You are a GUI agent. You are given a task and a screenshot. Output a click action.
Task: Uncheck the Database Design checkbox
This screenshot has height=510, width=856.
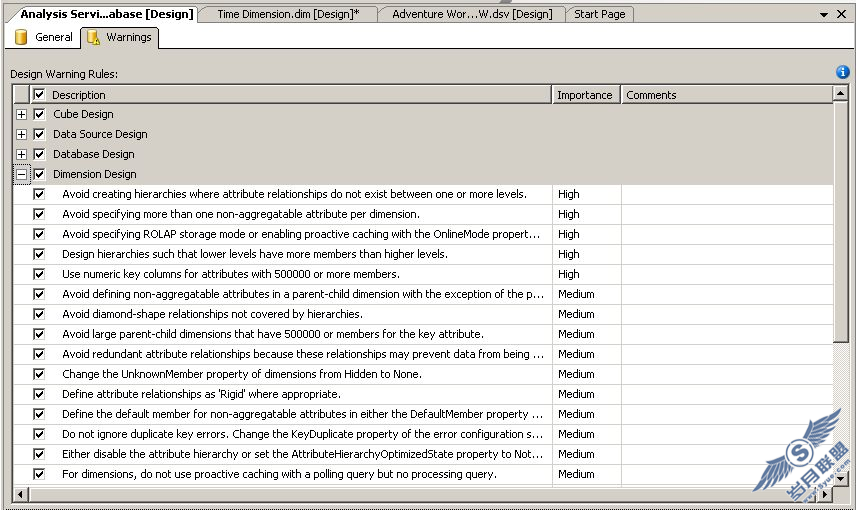click(39, 154)
